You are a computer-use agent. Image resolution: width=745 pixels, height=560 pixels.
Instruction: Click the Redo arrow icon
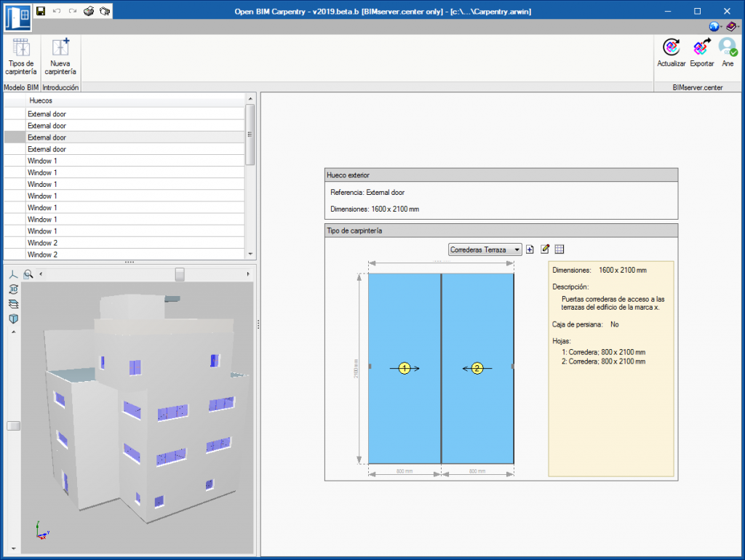pyautogui.click(x=72, y=11)
